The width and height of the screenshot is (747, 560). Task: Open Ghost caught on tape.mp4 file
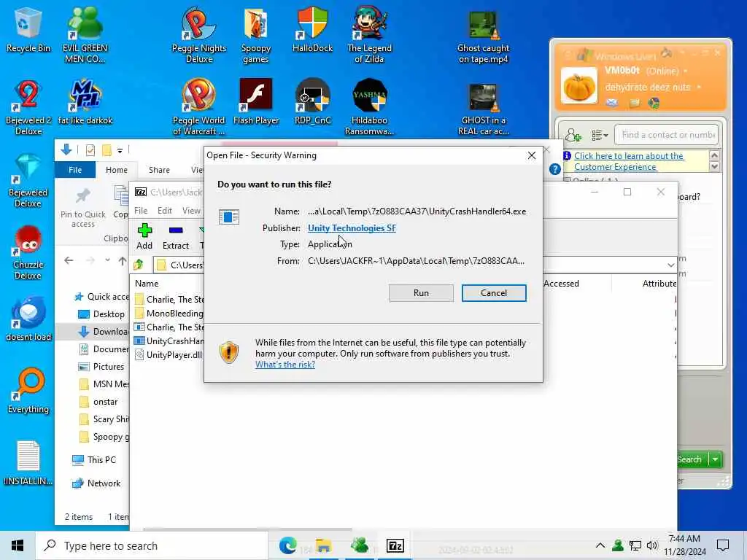[483, 37]
